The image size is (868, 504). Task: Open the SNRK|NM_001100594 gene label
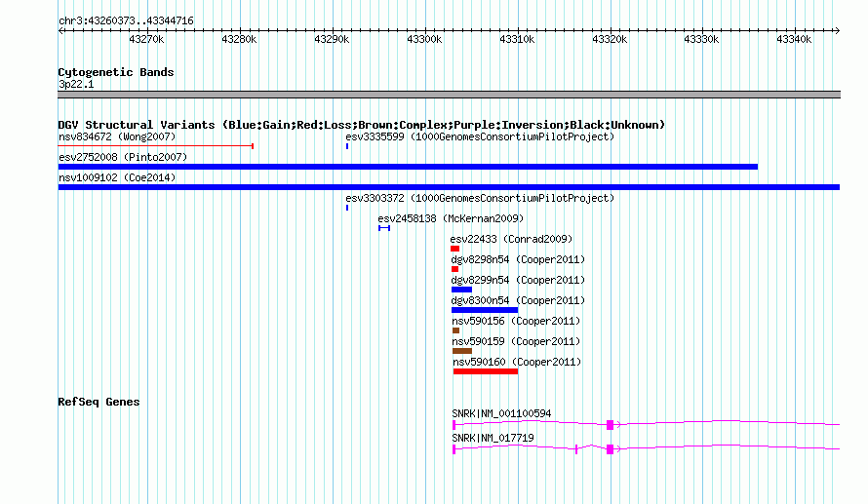point(501,413)
